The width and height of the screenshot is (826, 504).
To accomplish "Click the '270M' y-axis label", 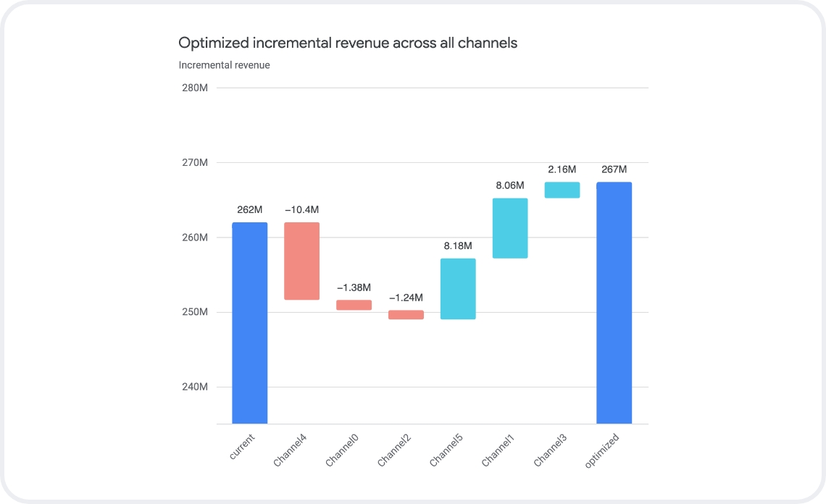I will coord(195,163).
